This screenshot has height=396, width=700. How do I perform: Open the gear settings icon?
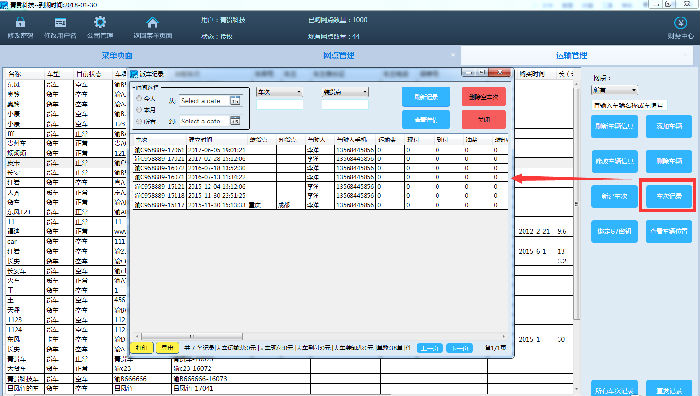tap(100, 22)
